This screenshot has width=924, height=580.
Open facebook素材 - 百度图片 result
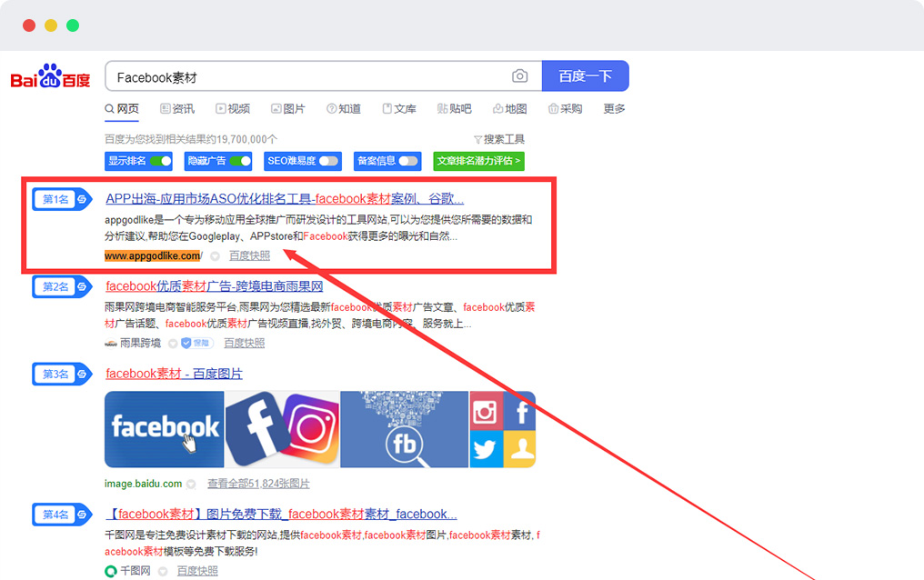(174, 374)
